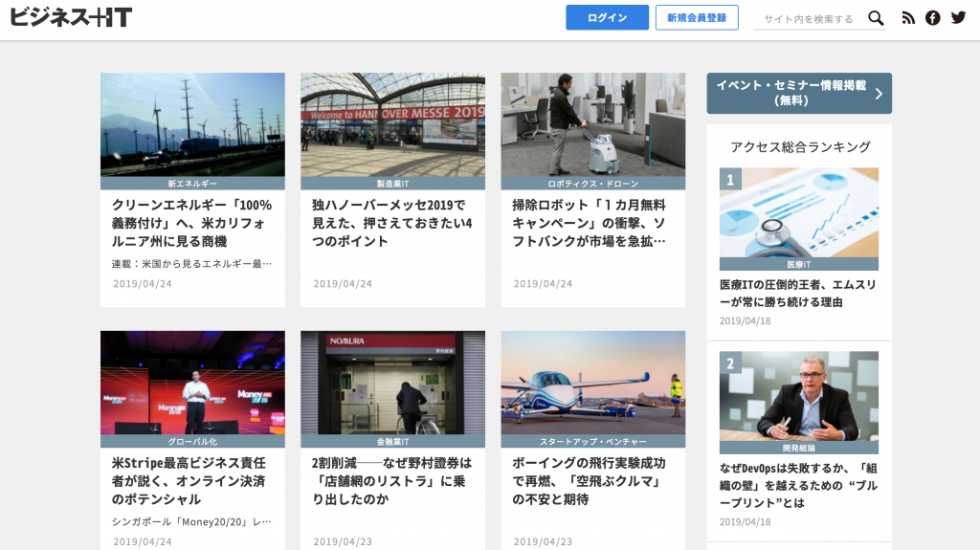980x550 pixels.
Task: Open the RSS feed icon
Action: click(908, 18)
